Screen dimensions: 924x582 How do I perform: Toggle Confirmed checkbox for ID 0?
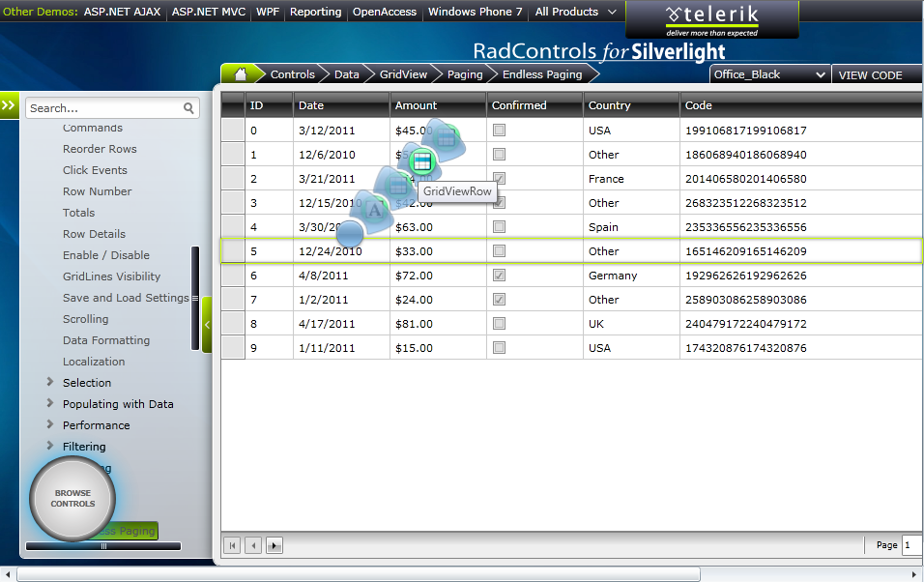[499, 130]
